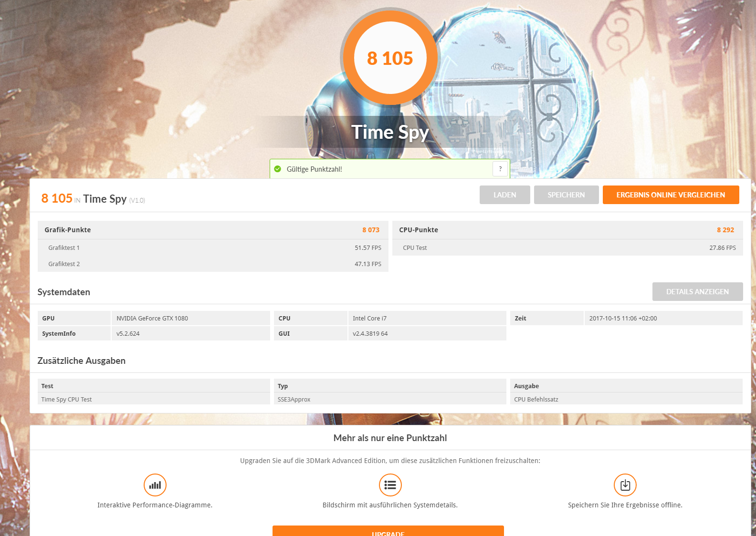
Task: Select the Grafik-Punkte score 8 073
Action: tap(371, 230)
